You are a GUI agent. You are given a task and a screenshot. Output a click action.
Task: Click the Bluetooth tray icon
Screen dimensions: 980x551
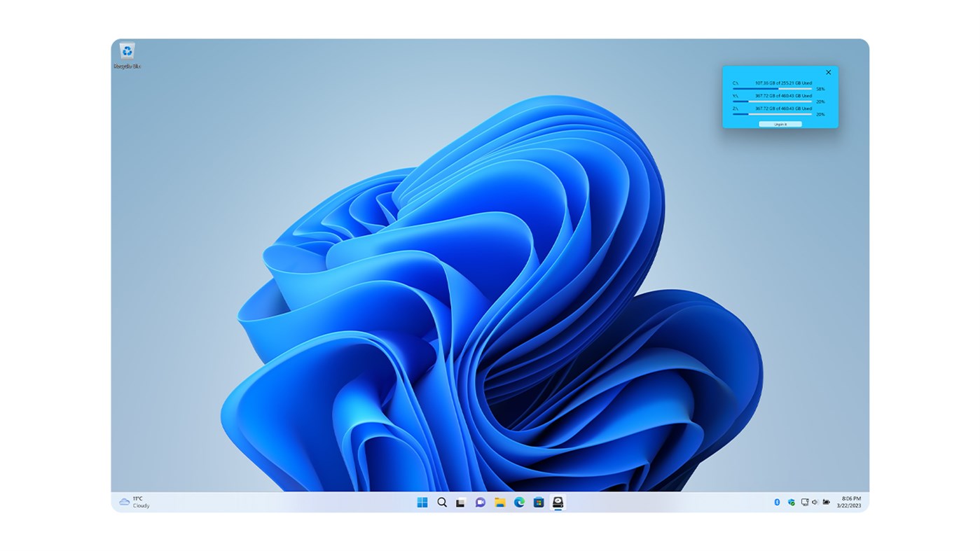point(777,502)
